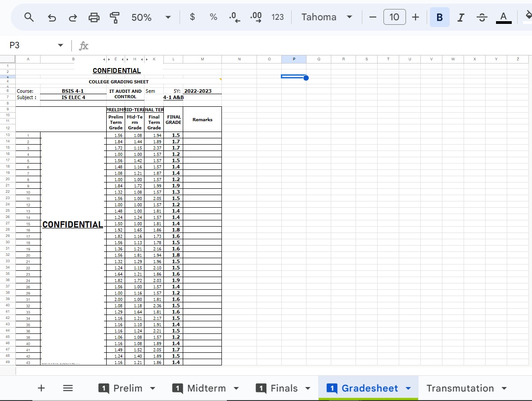Viewport: 532px width, 401px height.
Task: Decrease decimal places
Action: 234,17
